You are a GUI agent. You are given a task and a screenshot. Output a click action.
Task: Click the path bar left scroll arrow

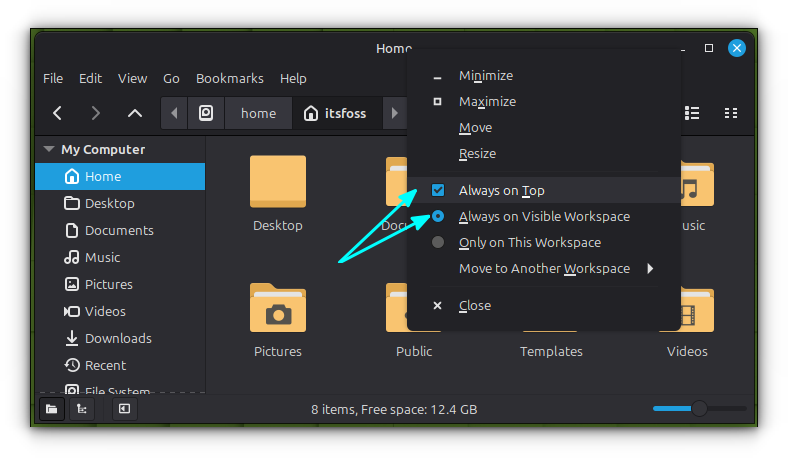click(174, 113)
